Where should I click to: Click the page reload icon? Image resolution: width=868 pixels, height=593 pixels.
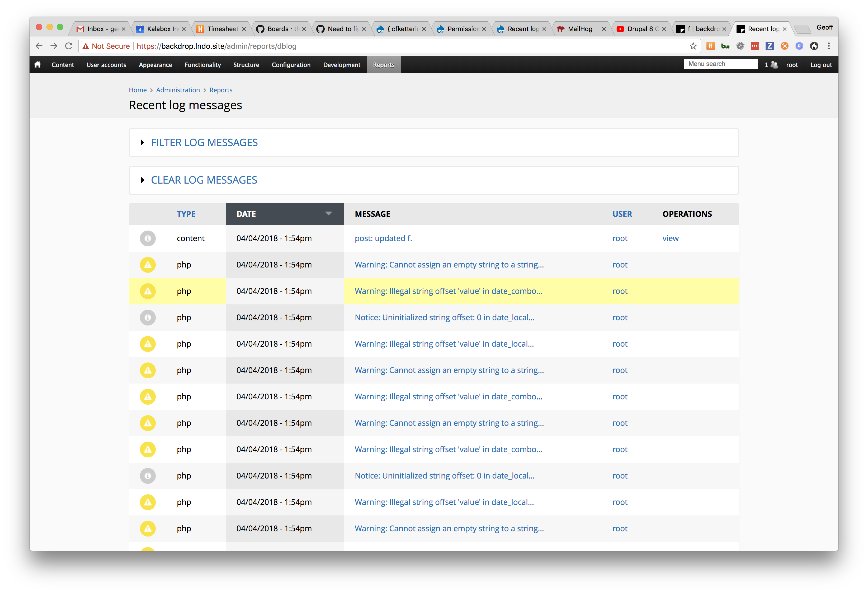(x=69, y=46)
